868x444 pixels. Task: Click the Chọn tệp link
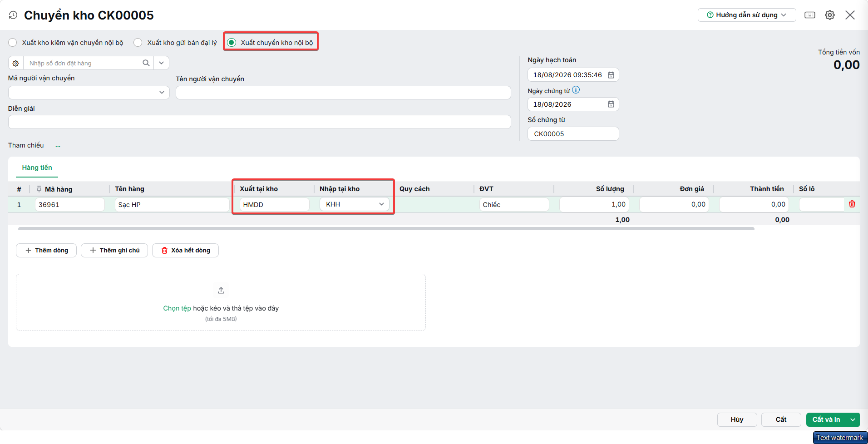[x=177, y=308]
